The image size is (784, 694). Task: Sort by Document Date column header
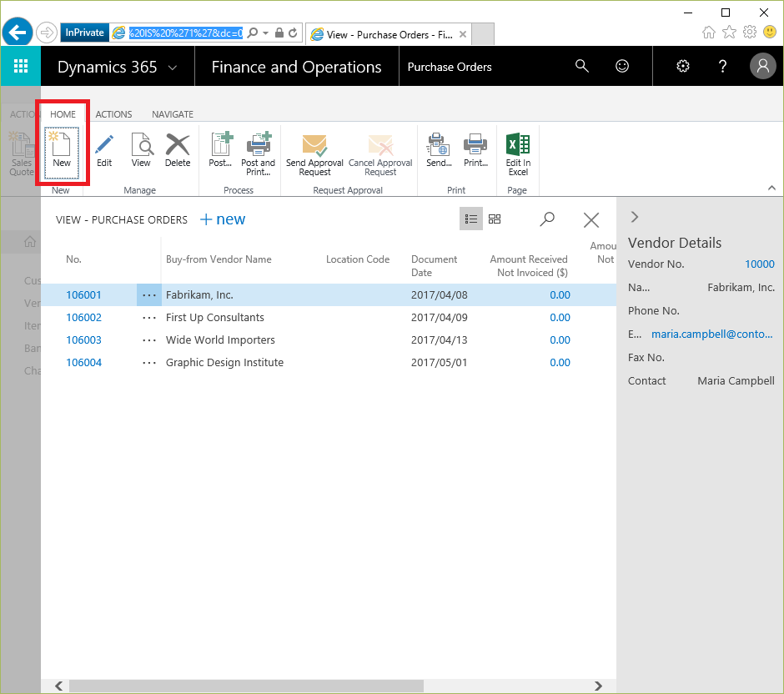tap(434, 265)
